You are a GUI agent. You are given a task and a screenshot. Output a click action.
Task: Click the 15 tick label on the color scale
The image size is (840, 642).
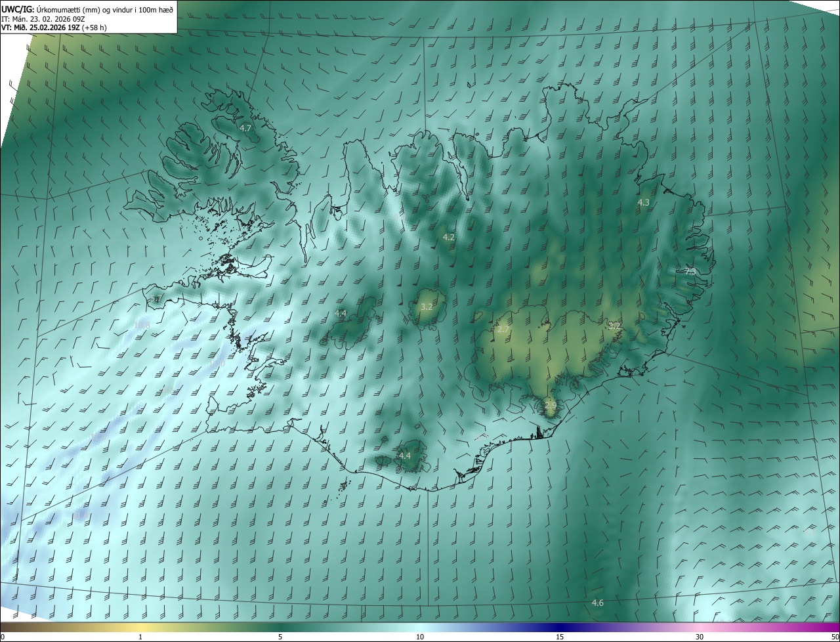click(x=560, y=637)
